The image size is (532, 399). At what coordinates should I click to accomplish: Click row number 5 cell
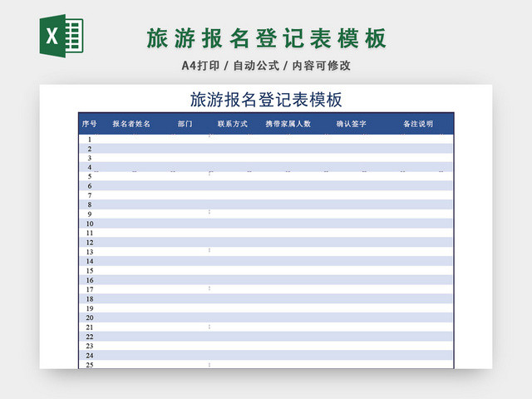(x=90, y=176)
